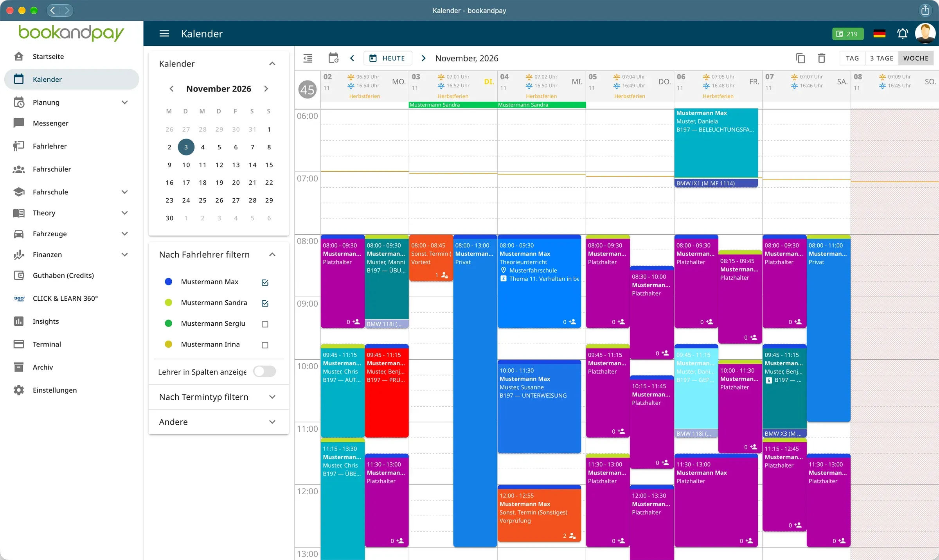
Task: Select Startseite in sidebar
Action: pos(72,56)
